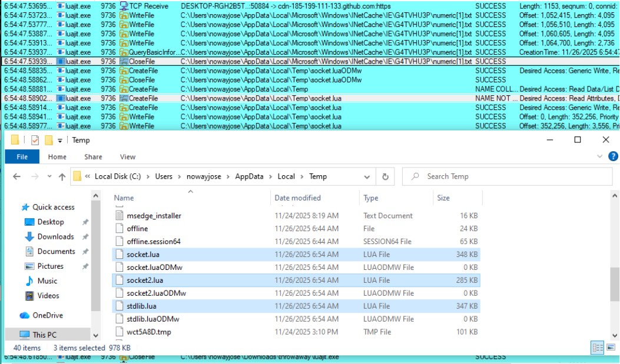The width and height of the screenshot is (620, 364).
Task: Click the Properties quick access toolbar icon
Action: click(35, 140)
